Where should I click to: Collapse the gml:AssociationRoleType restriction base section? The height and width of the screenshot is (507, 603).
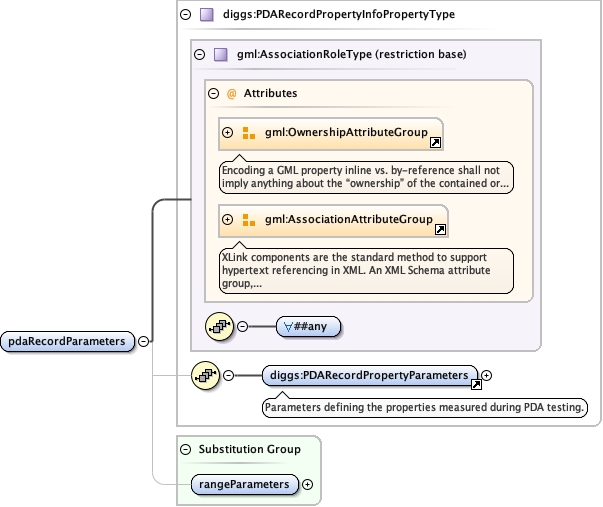[199, 55]
